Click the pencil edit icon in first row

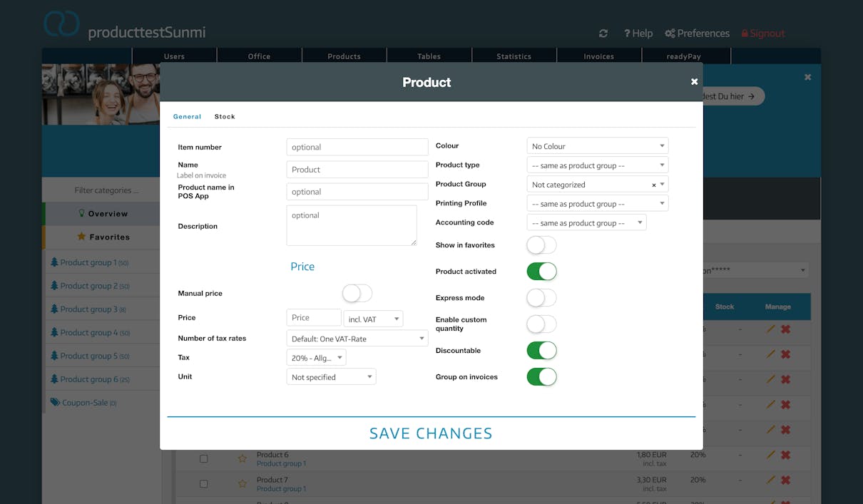(x=770, y=329)
